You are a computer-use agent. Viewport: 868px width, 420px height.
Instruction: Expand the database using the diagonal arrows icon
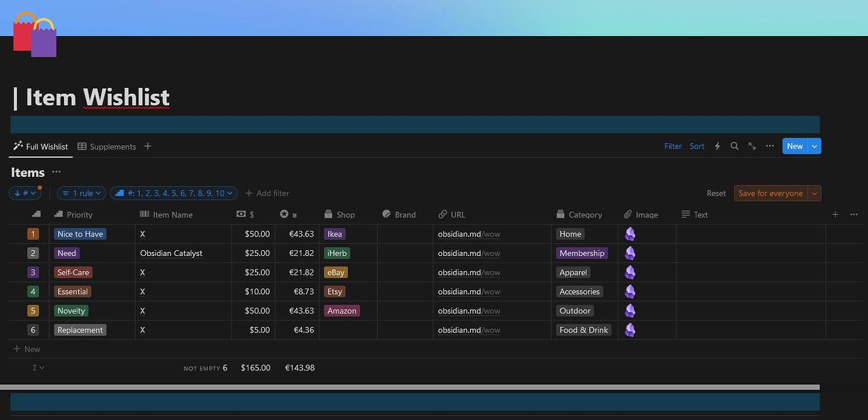click(752, 146)
